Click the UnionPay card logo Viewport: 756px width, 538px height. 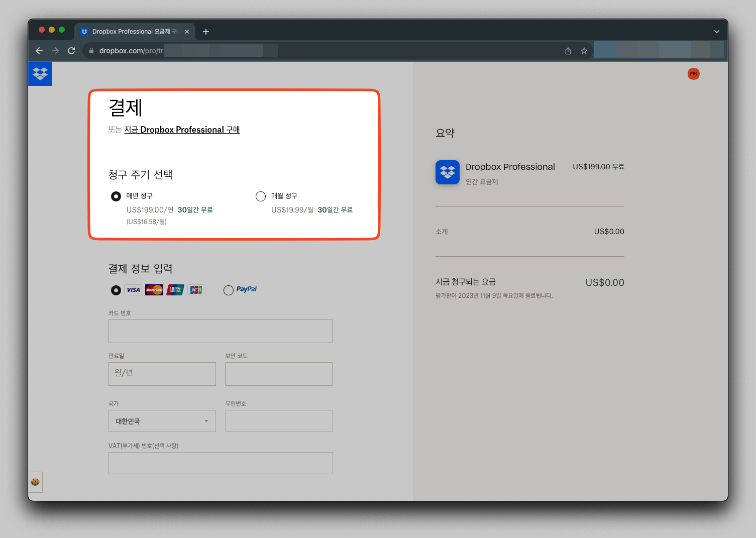tap(175, 290)
